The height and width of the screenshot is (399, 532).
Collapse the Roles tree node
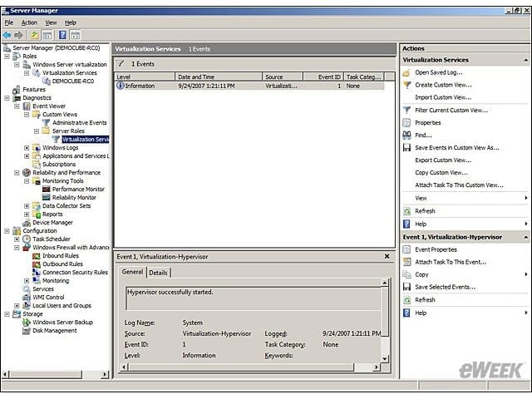point(7,57)
